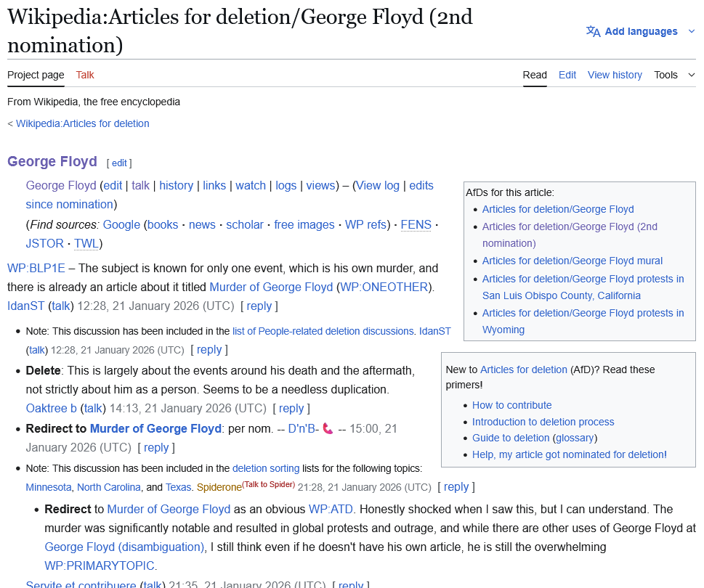The image size is (704, 588).
Task: Open the free images search link
Action: click(x=304, y=225)
